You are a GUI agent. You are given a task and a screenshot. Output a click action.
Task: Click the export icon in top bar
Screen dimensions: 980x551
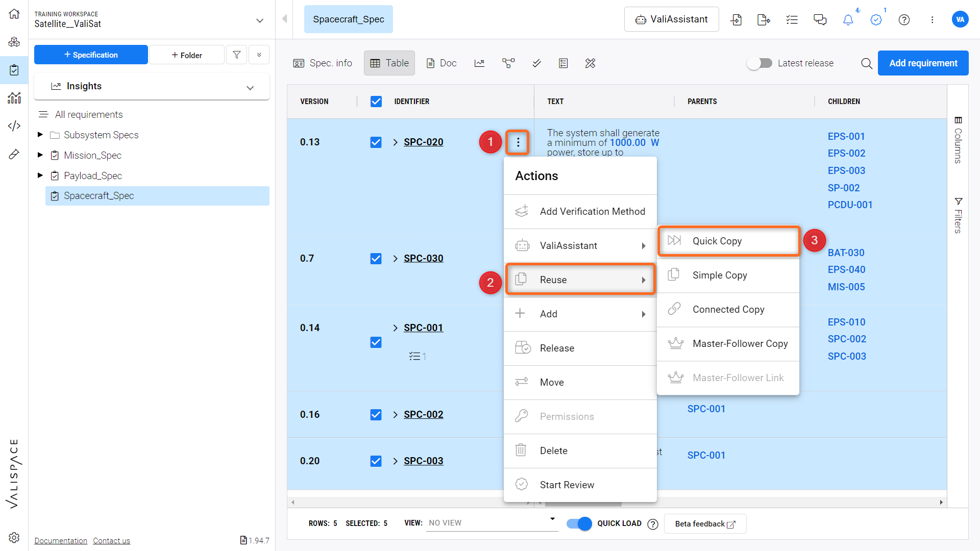pyautogui.click(x=764, y=19)
